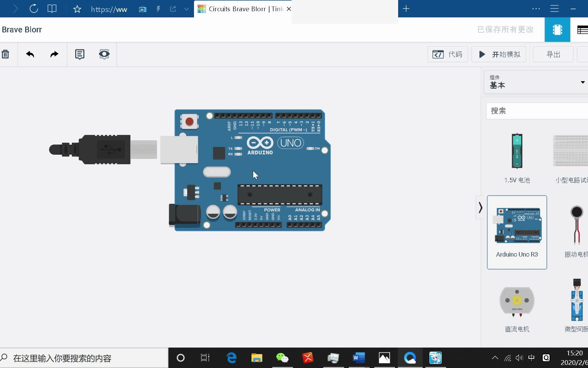This screenshot has width=588, height=368.
Task: Click the Arduino ATmega chip
Action: [x=280, y=195]
